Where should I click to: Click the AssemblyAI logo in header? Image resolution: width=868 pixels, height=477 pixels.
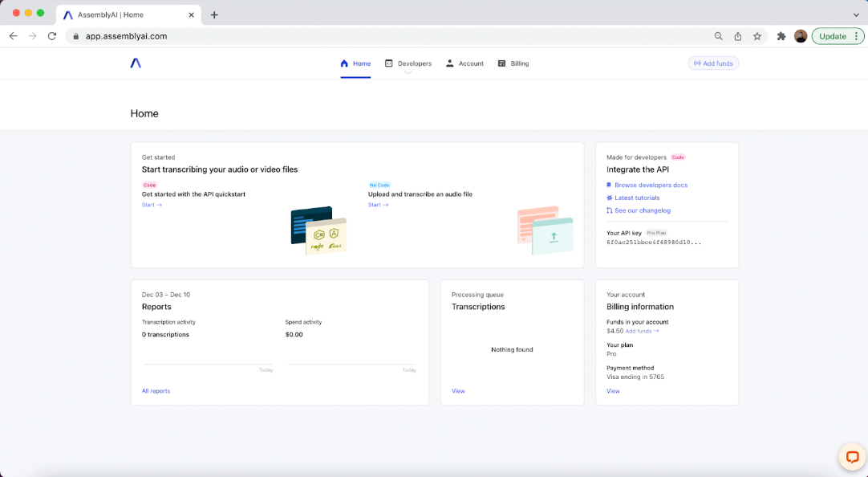click(x=136, y=63)
